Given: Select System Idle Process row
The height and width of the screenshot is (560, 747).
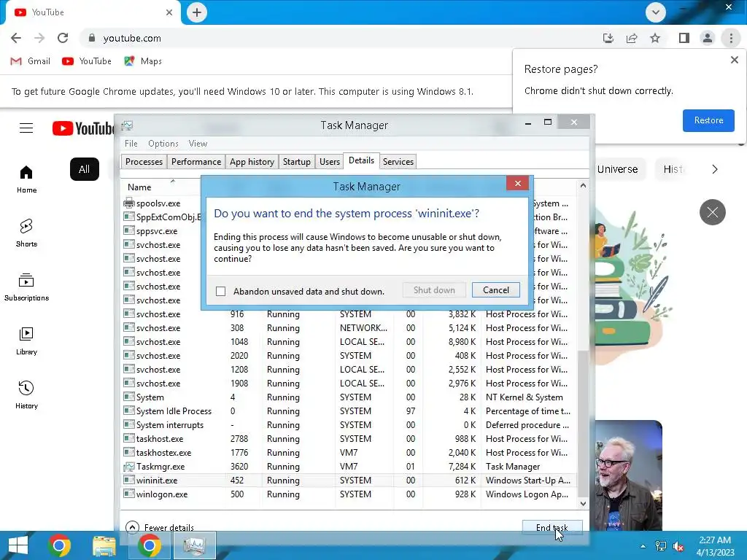Looking at the screenshot, I should point(348,411).
